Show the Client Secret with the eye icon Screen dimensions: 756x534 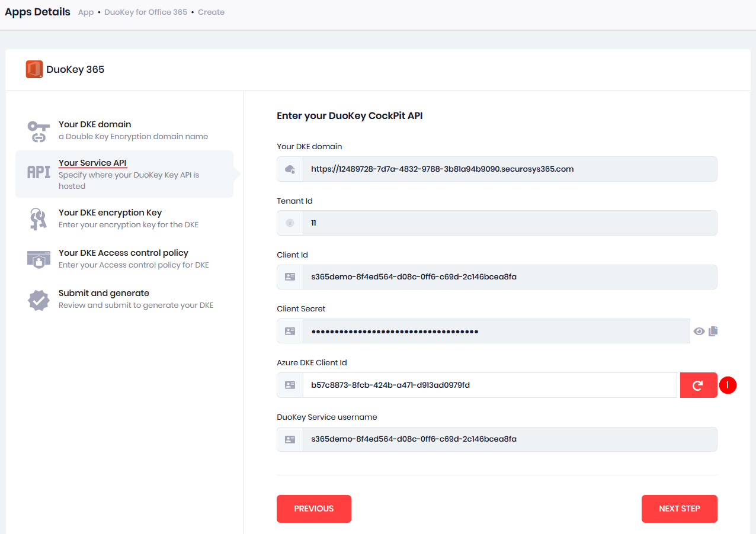pyautogui.click(x=699, y=331)
